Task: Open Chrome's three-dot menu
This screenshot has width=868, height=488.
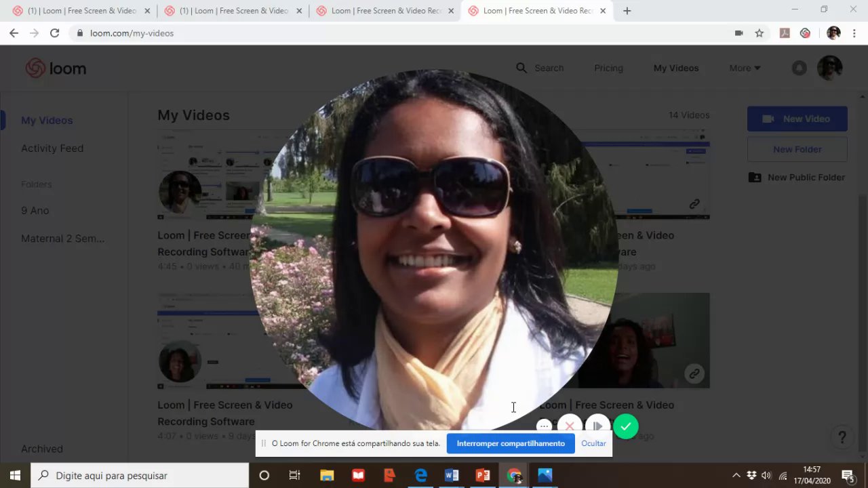Action: pyautogui.click(x=854, y=33)
